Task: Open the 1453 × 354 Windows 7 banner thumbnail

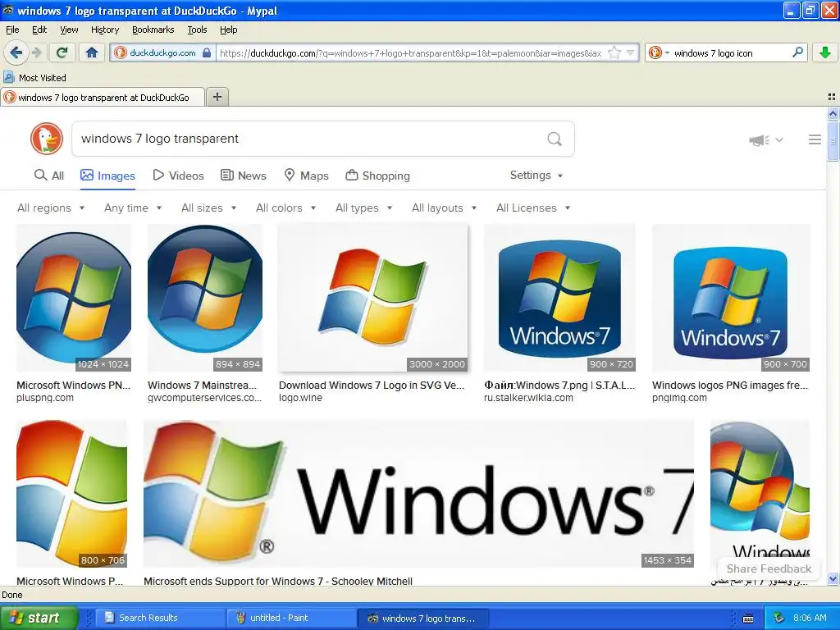Action: [419, 493]
